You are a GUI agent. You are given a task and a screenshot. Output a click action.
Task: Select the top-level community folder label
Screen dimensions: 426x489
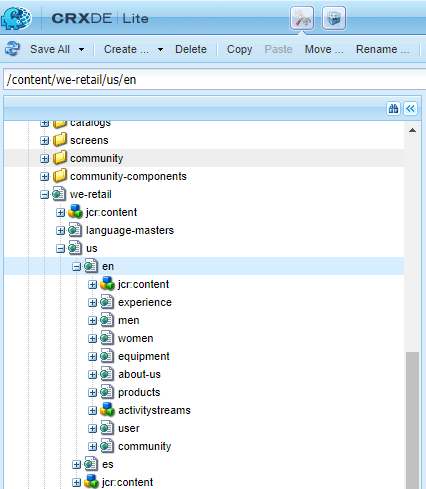point(96,158)
